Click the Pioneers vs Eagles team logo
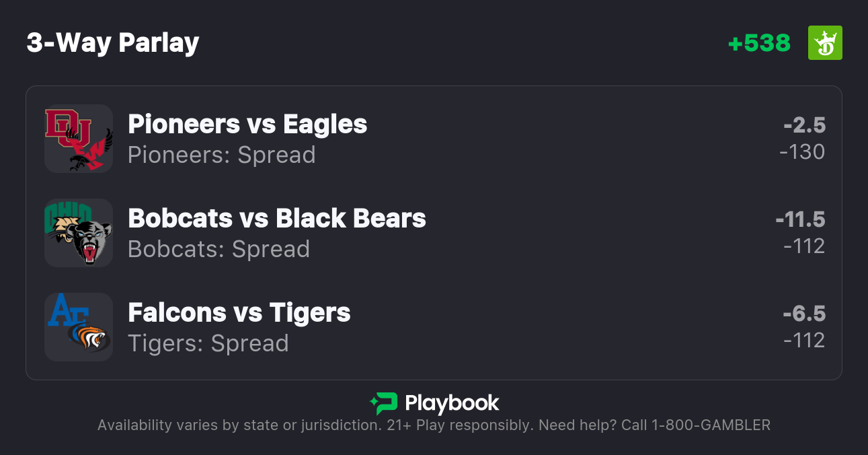The height and width of the screenshot is (455, 868). point(79,139)
